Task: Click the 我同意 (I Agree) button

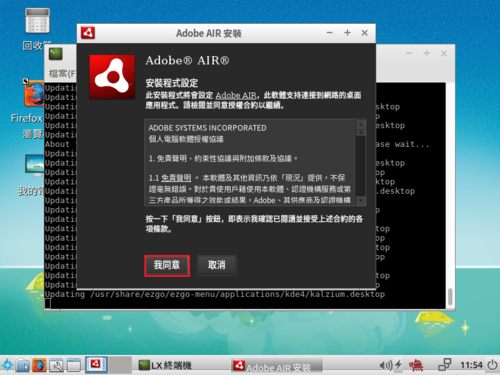Action: tap(167, 266)
